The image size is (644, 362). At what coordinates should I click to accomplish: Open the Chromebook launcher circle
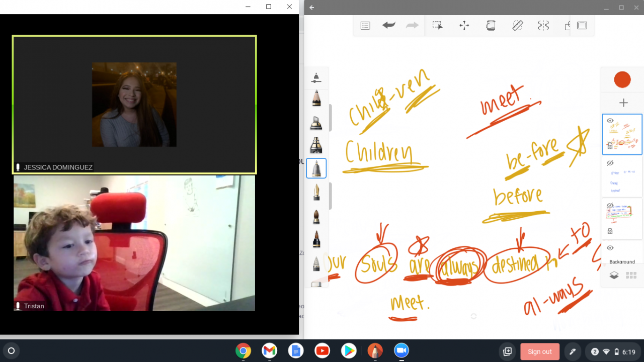coord(11,351)
